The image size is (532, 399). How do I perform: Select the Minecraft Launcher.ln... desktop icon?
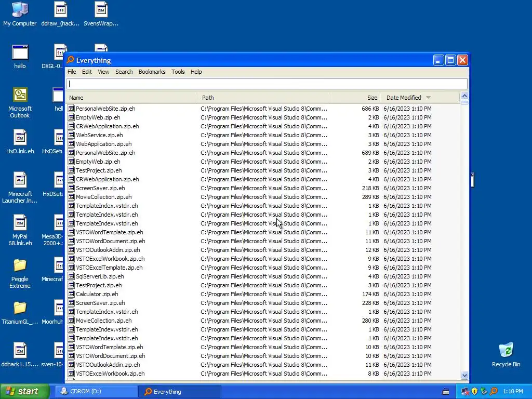click(x=20, y=188)
